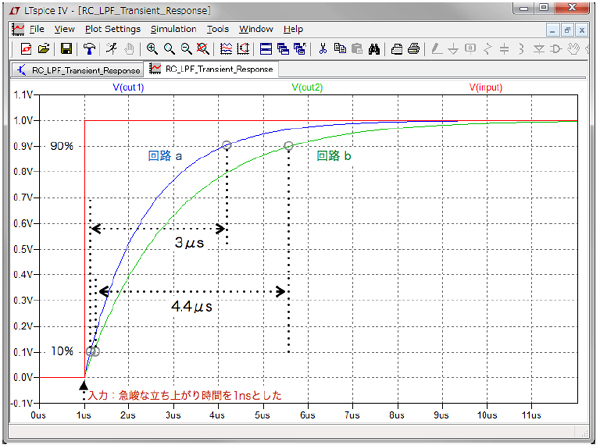Click the New Schematic toolbar icon
Screen dimensions: 600x445
pos(26,48)
